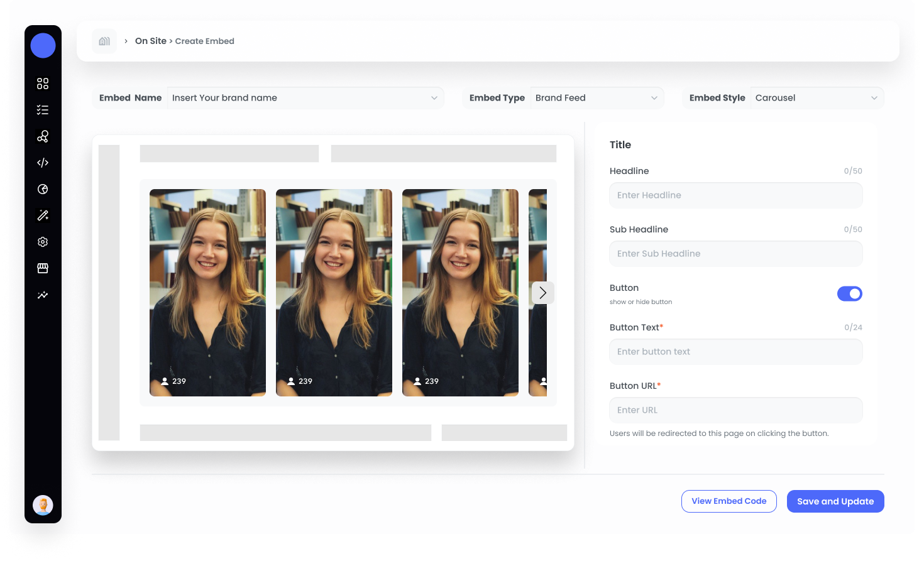Open the Embed Type Brand Feed dropdown
Screen dimensions: 924x561
click(597, 98)
